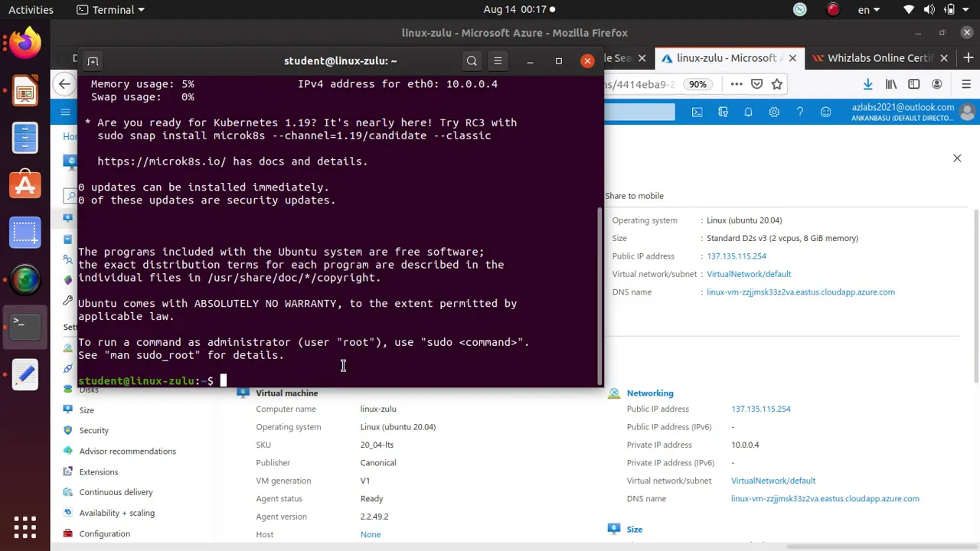
Task: Open Continuous delivery in sidebar
Action: pos(116,492)
